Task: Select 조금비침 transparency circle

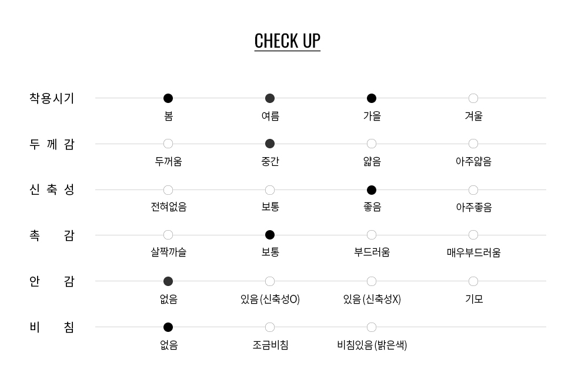Action: [270, 327]
